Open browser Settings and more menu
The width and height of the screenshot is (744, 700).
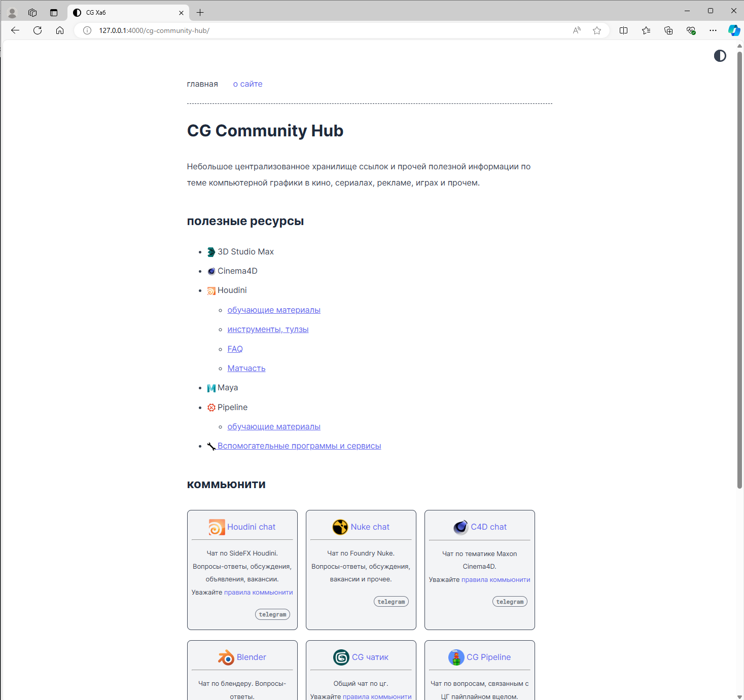pyautogui.click(x=713, y=30)
